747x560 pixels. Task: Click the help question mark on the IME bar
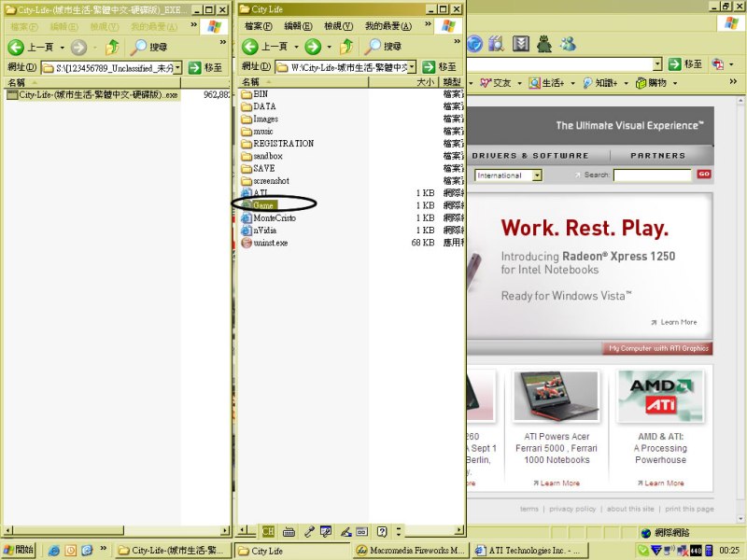coord(382,531)
